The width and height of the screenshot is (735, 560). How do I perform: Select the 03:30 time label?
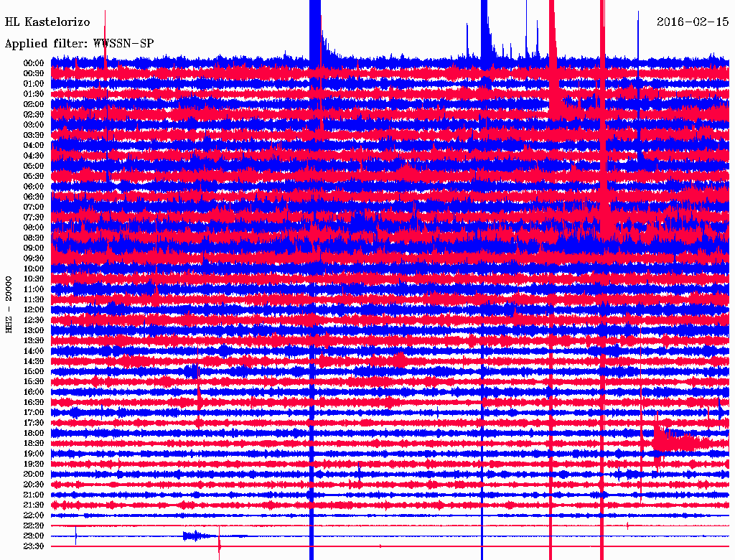pyautogui.click(x=34, y=135)
